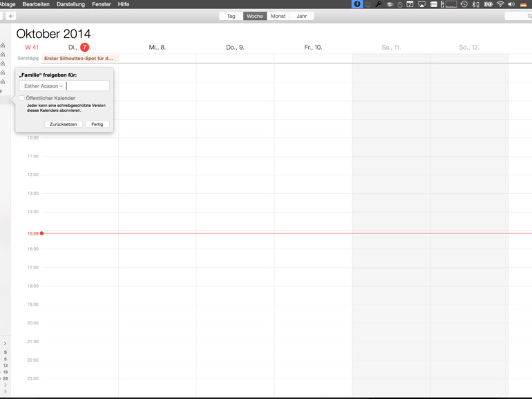Screen dimensions: 532x399
Task: Click the plus button to add event
Action: click(x=10, y=16)
